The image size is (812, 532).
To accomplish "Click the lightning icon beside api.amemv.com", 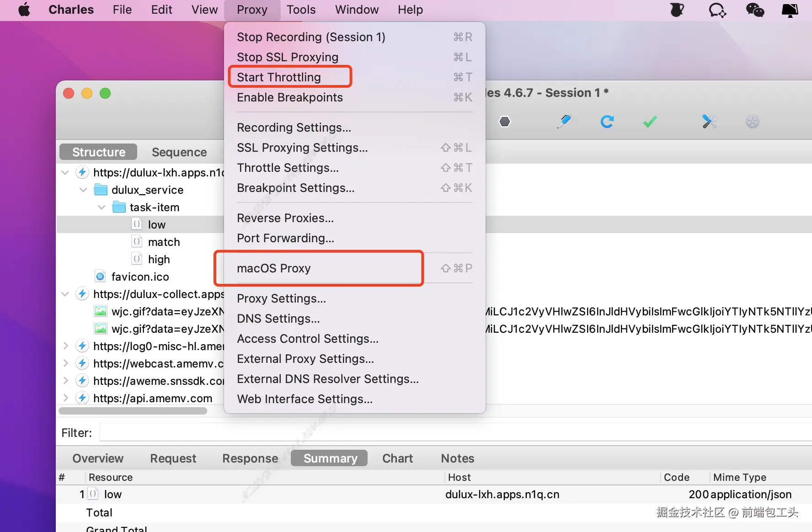I will (82, 398).
